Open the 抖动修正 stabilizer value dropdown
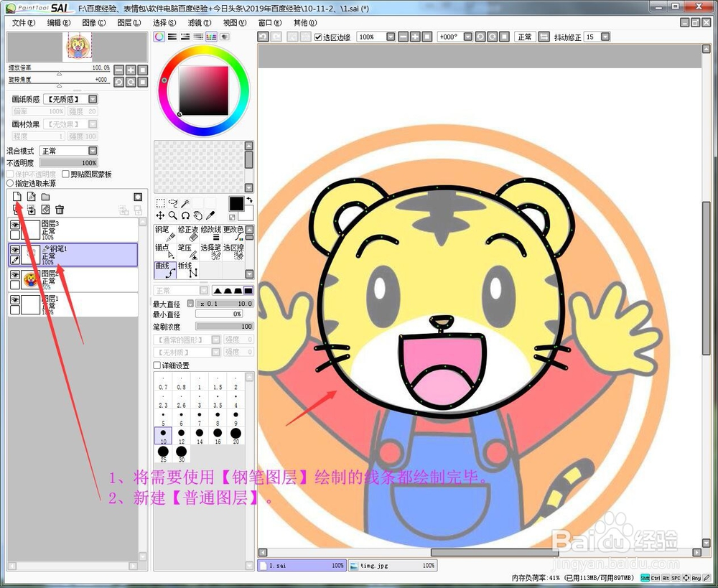 [x=605, y=37]
